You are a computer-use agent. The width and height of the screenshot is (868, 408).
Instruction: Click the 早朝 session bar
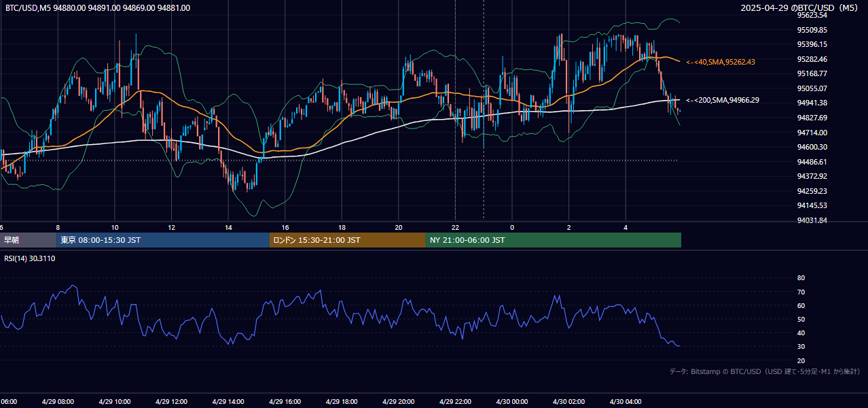tap(28, 240)
